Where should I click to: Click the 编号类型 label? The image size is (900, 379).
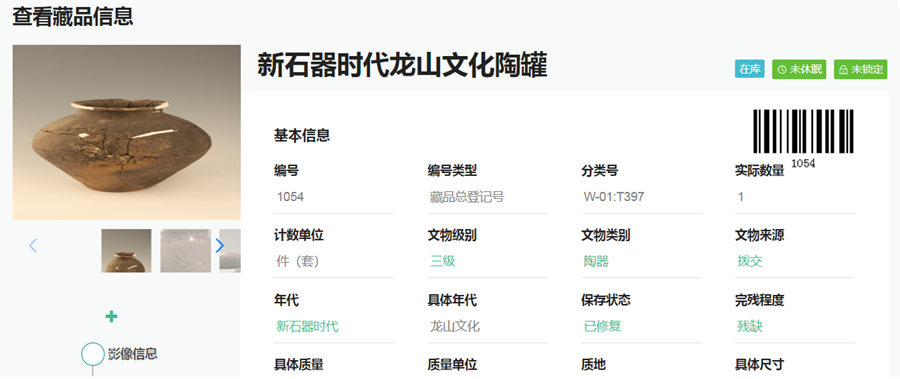pos(452,171)
